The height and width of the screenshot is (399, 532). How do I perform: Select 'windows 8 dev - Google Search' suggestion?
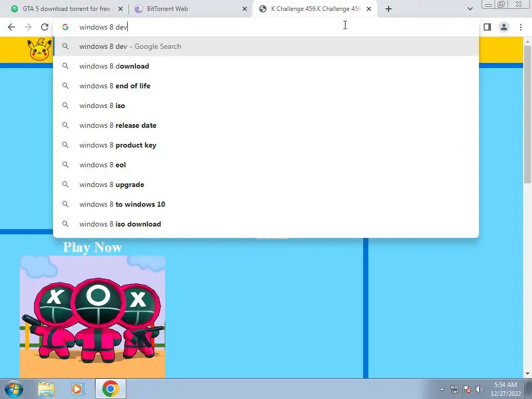(x=266, y=46)
